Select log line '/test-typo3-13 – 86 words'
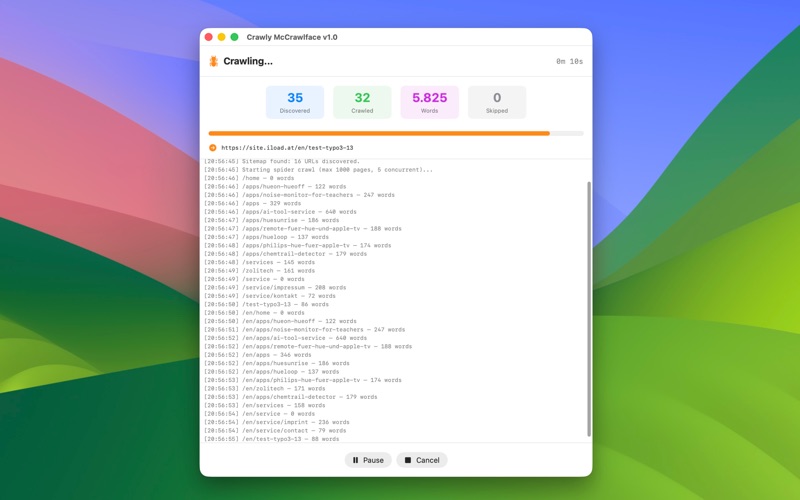Image resolution: width=800 pixels, height=500 pixels. click(x=266, y=304)
